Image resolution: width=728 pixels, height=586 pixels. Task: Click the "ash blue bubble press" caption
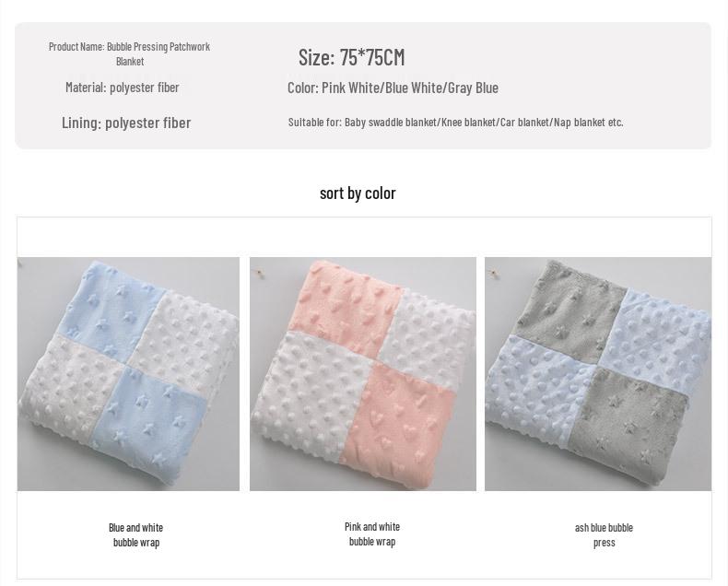click(x=604, y=534)
